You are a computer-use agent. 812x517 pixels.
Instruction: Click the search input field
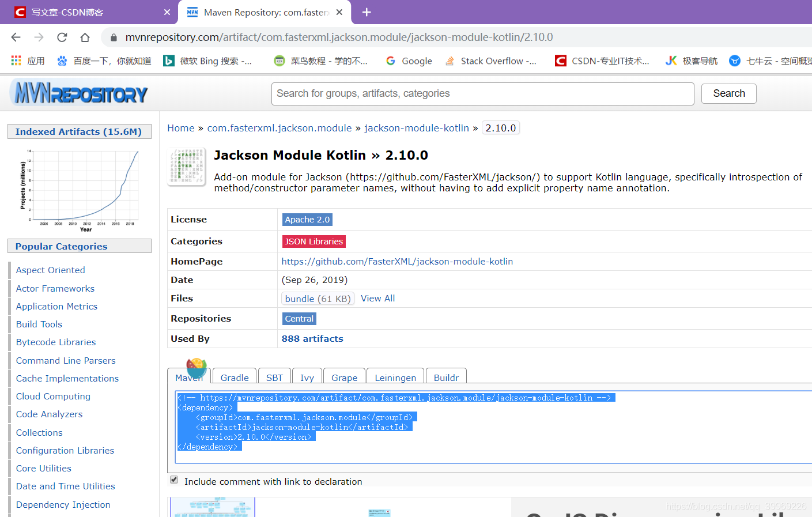(482, 93)
